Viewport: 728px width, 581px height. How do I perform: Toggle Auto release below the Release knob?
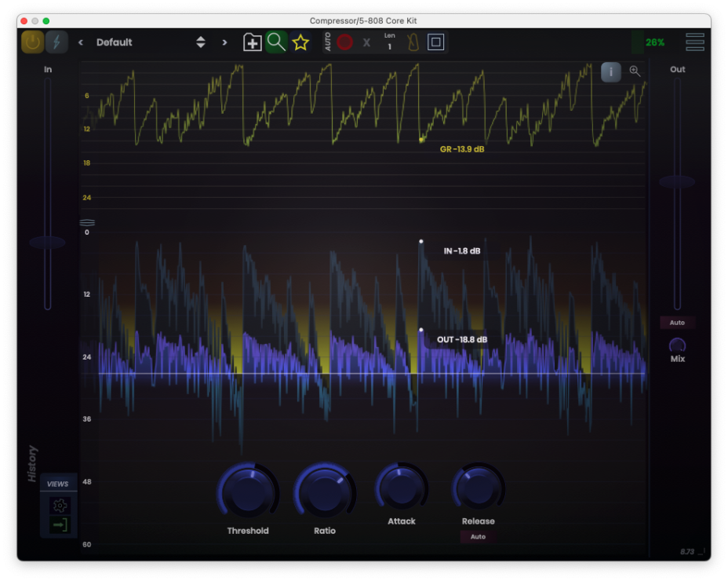click(478, 537)
